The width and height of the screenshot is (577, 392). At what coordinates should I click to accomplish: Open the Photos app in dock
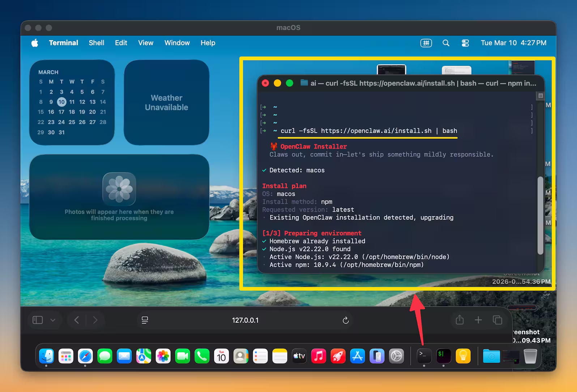(x=163, y=356)
